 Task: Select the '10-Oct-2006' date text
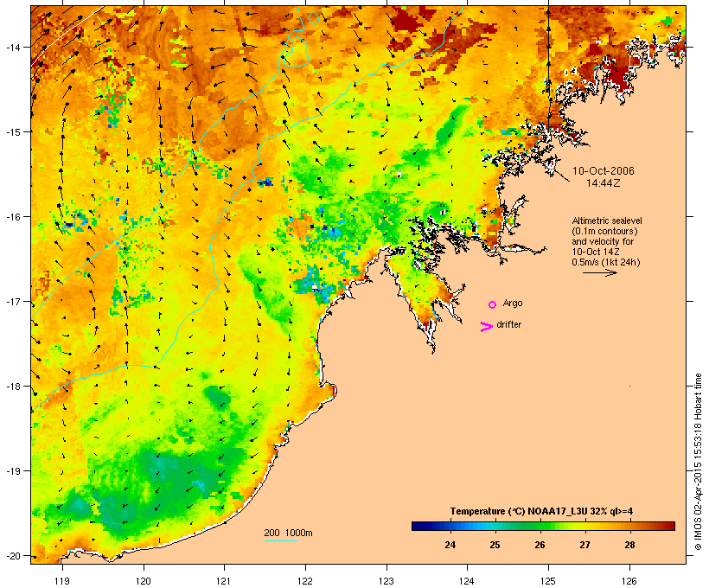[604, 171]
